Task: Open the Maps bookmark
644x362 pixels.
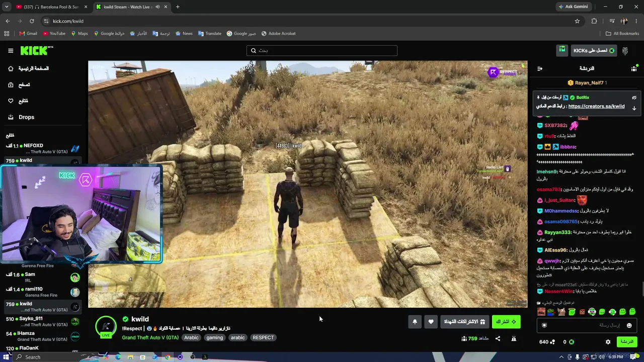Action: (x=79, y=34)
